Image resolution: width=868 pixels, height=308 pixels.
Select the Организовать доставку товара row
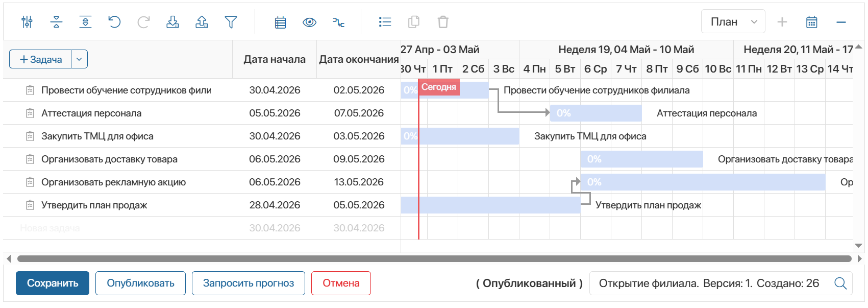point(202,159)
